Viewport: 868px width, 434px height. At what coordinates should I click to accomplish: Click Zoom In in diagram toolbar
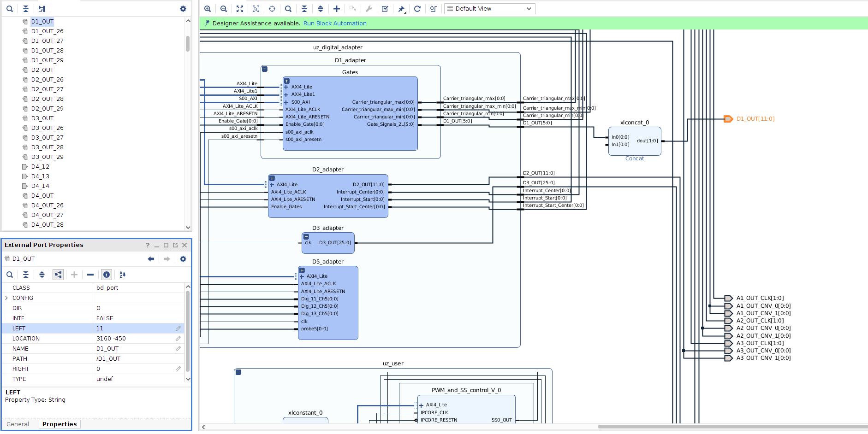point(208,9)
